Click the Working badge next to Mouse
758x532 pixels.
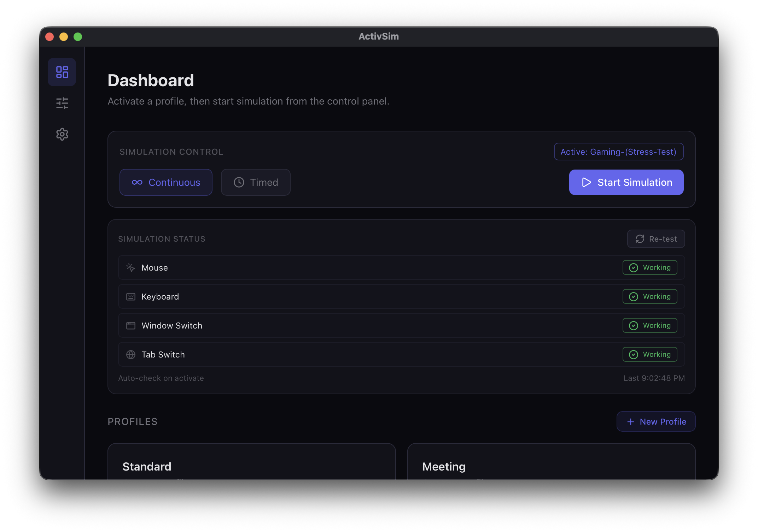[x=649, y=267]
